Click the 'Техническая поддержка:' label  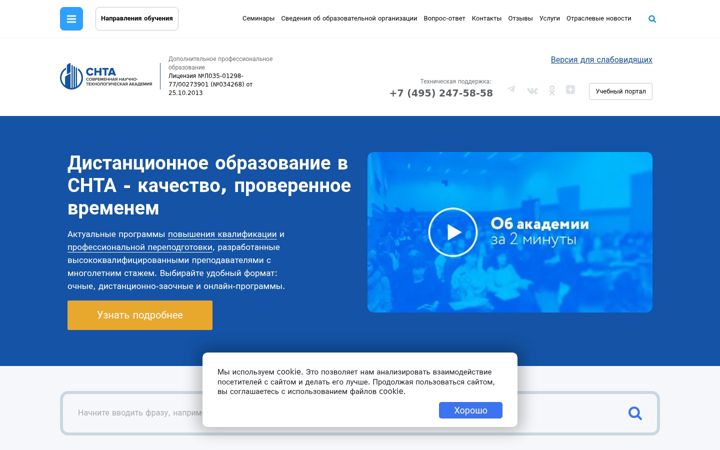click(x=456, y=81)
